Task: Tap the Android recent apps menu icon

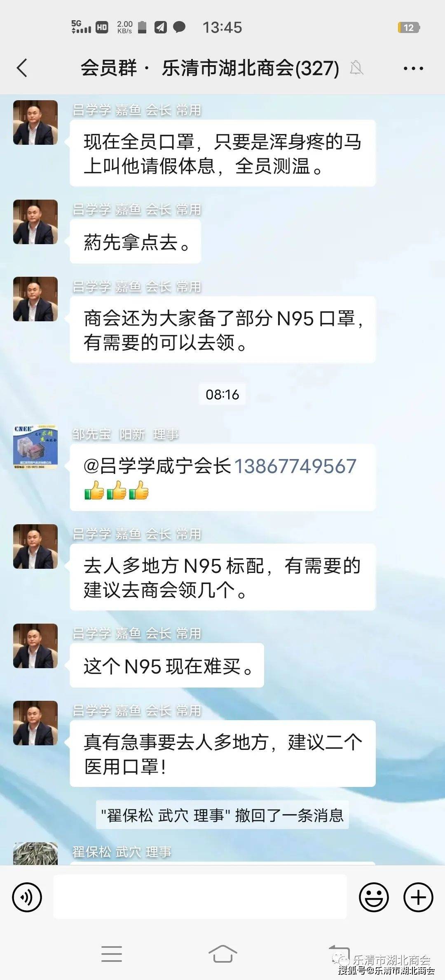Action: 111,954
